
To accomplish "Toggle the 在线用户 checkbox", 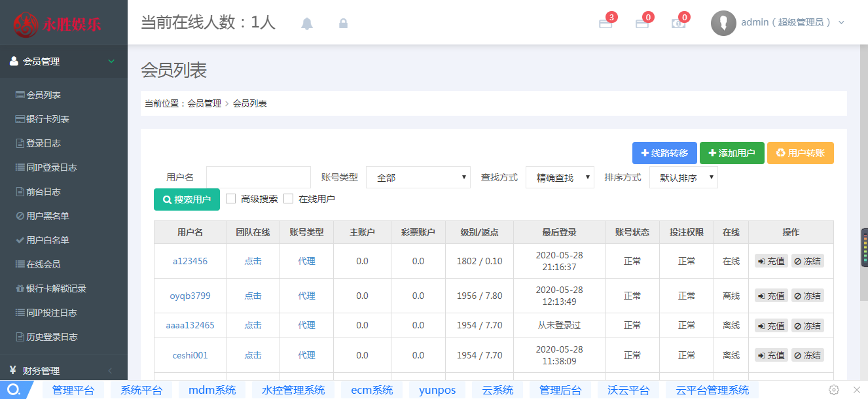I will [288, 199].
